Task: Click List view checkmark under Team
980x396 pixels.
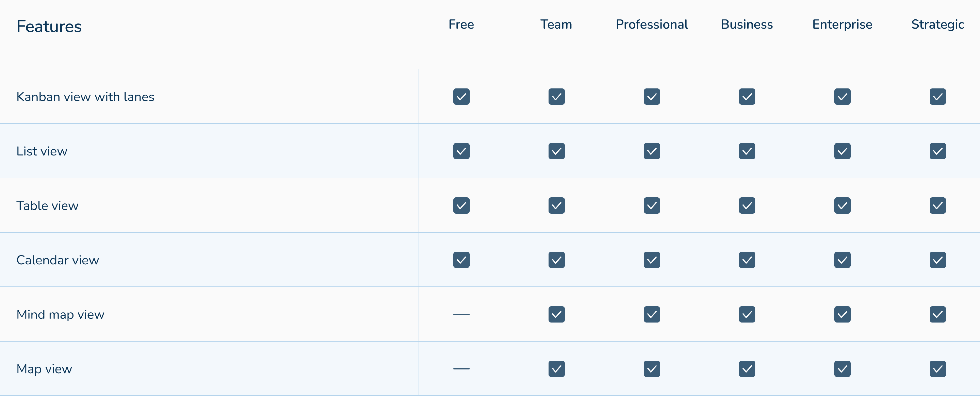Action: tap(557, 151)
